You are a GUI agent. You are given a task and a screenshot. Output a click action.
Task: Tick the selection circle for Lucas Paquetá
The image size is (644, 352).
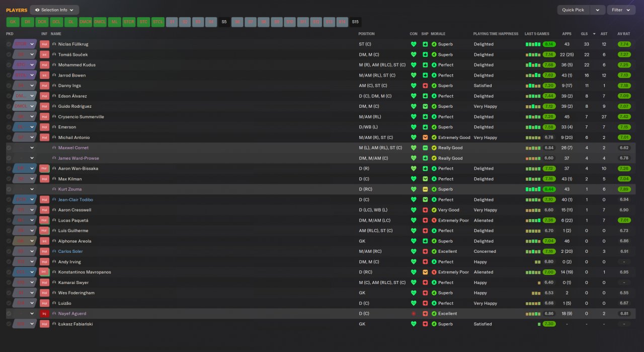(x=9, y=221)
